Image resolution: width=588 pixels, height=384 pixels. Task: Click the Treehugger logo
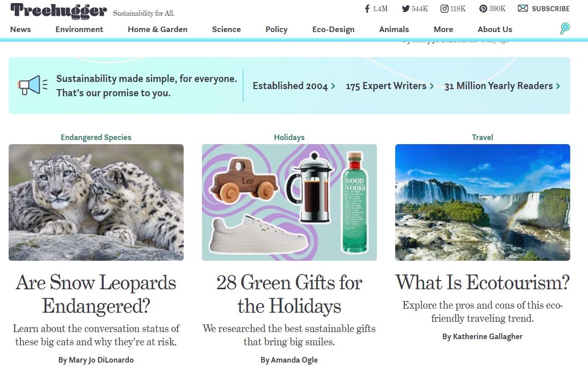pos(58,11)
